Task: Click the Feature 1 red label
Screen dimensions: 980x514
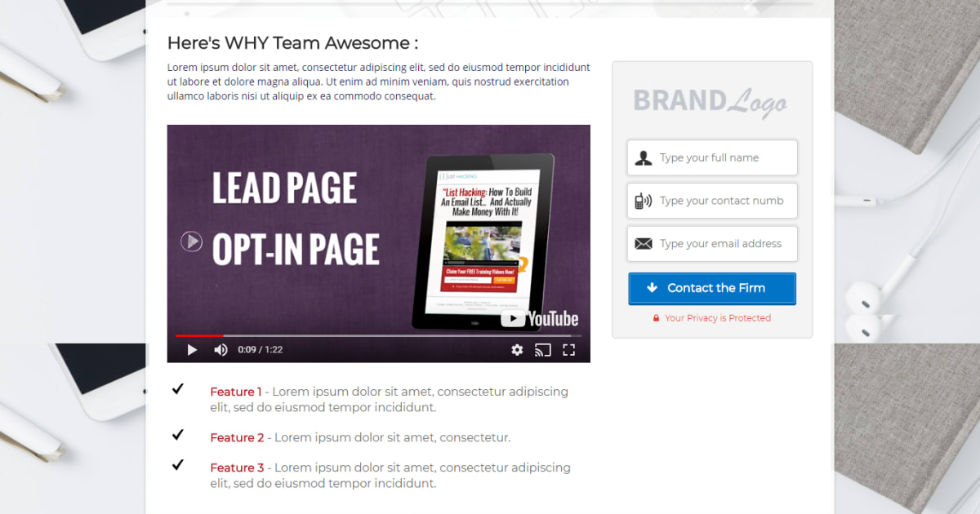Action: pos(236,392)
